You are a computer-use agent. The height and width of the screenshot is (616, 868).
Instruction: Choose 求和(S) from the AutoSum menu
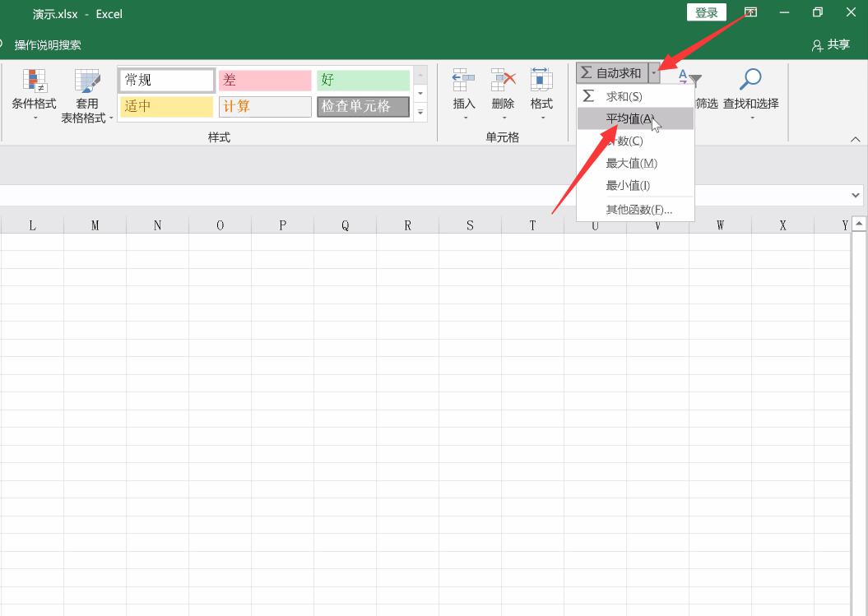(x=635, y=96)
